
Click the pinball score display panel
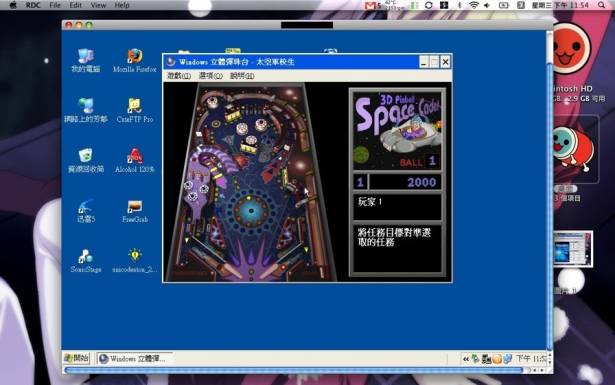click(397, 182)
